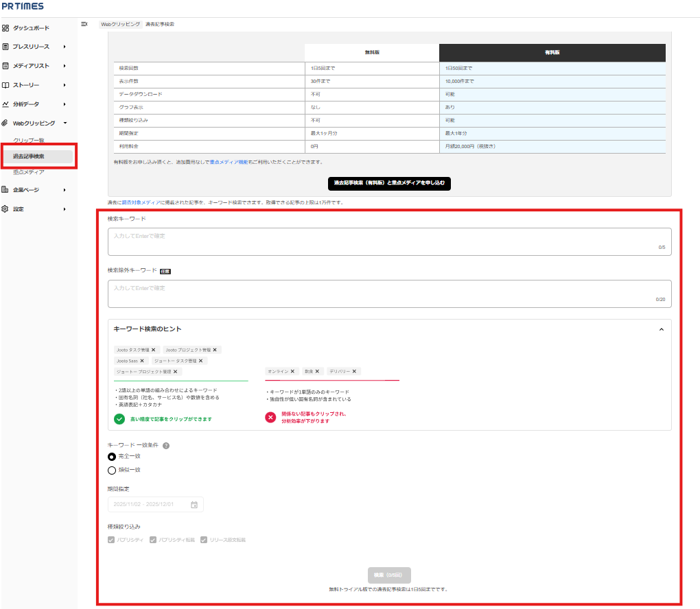Open クリップ一覧 in the sidebar
The height and width of the screenshot is (609, 700).
coord(28,141)
